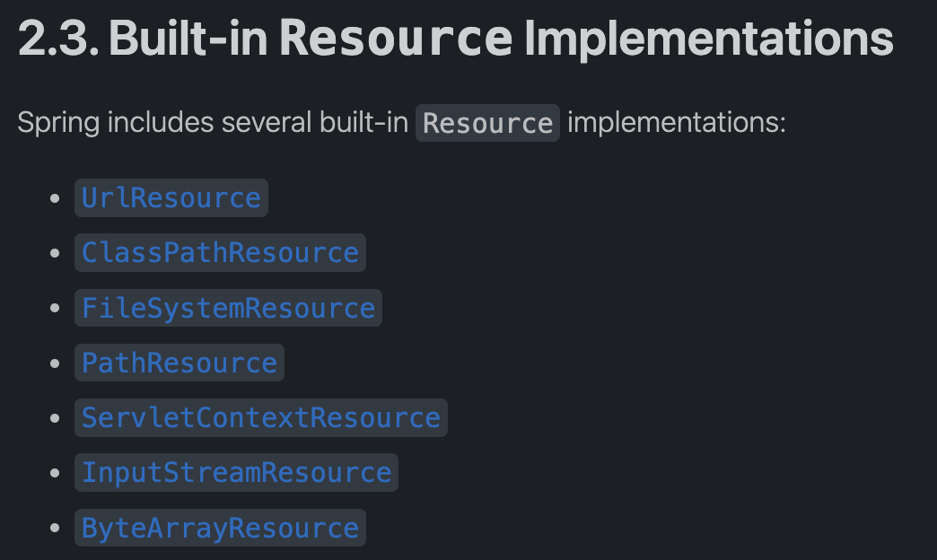Screen dimensions: 937x560
Task: Open the UrlResource link
Action: (171, 197)
